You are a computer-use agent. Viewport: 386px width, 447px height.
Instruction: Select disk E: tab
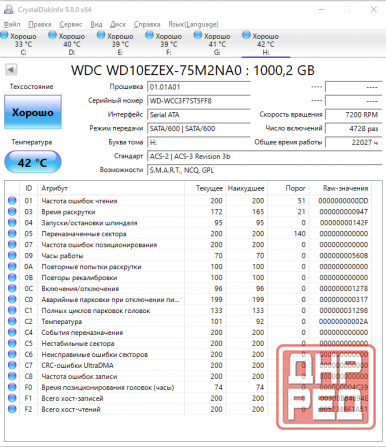[x=116, y=44]
